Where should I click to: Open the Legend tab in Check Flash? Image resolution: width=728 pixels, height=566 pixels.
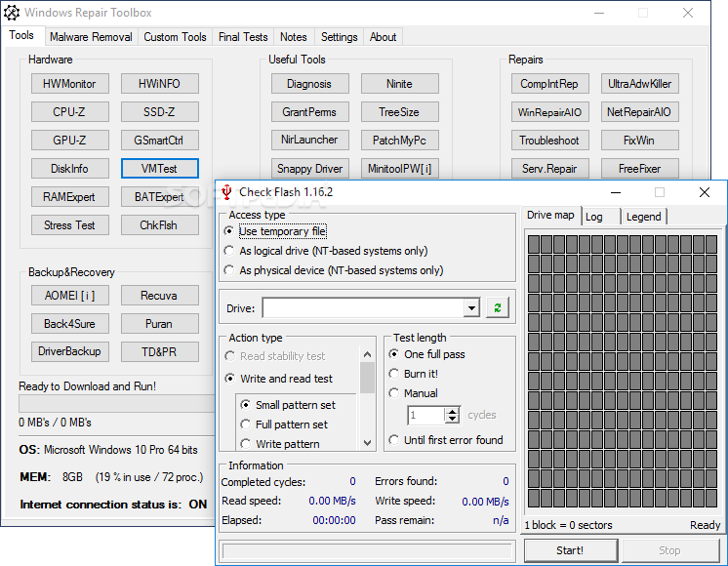(643, 217)
